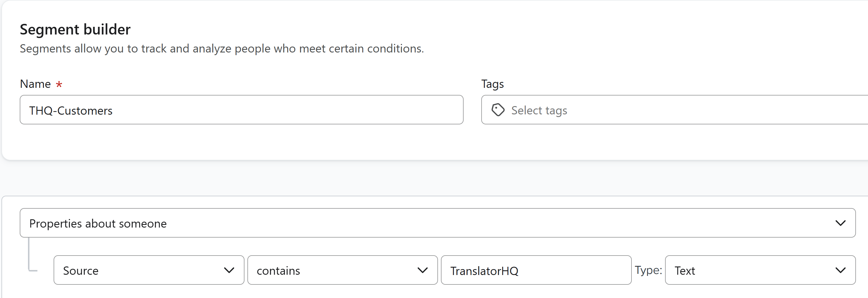Click the arrow icon beside contains

423,270
